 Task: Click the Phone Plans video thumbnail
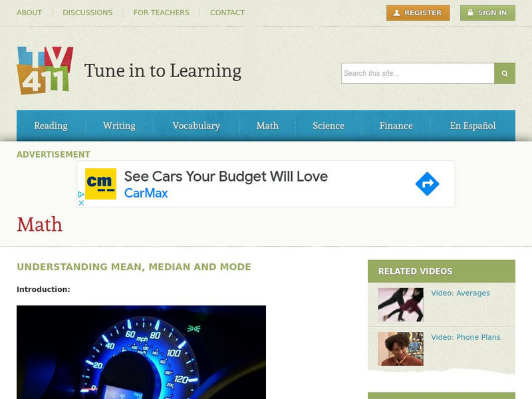point(401,348)
